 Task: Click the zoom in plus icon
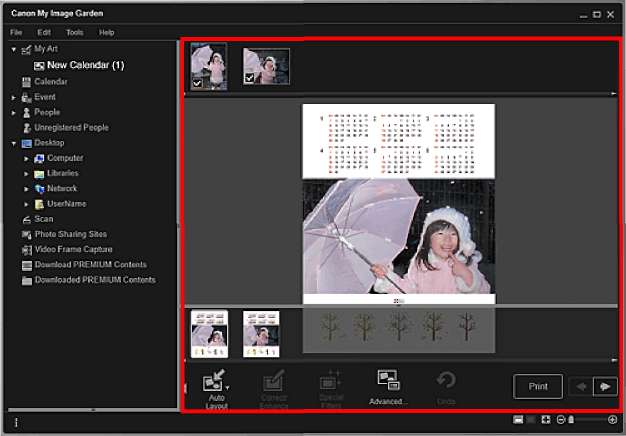point(612,420)
